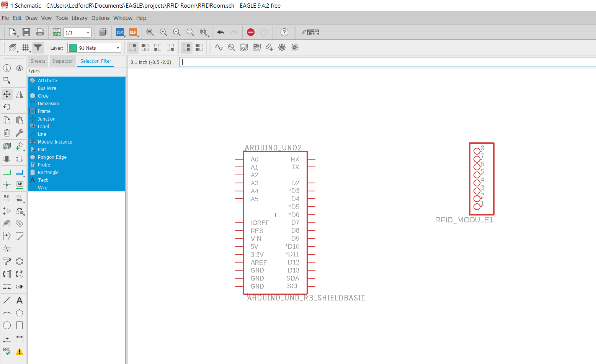Zoom out of the schematic

pos(177,32)
